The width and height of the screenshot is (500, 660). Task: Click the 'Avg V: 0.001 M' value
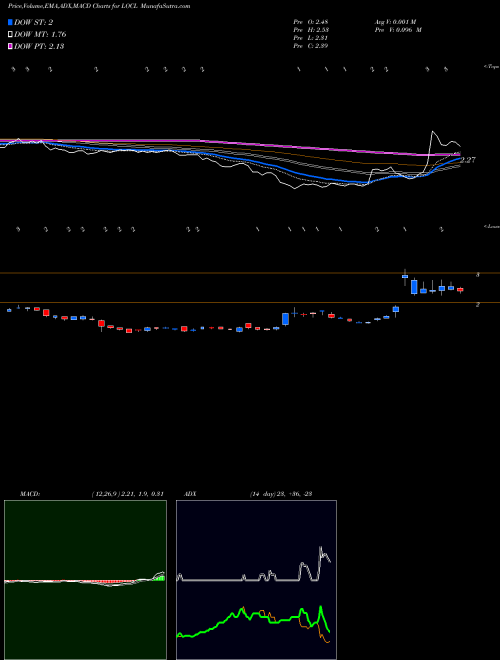396,22
